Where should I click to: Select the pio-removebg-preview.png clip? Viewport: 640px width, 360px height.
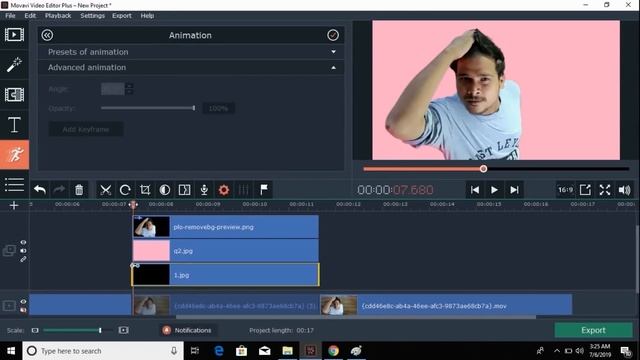click(226, 227)
